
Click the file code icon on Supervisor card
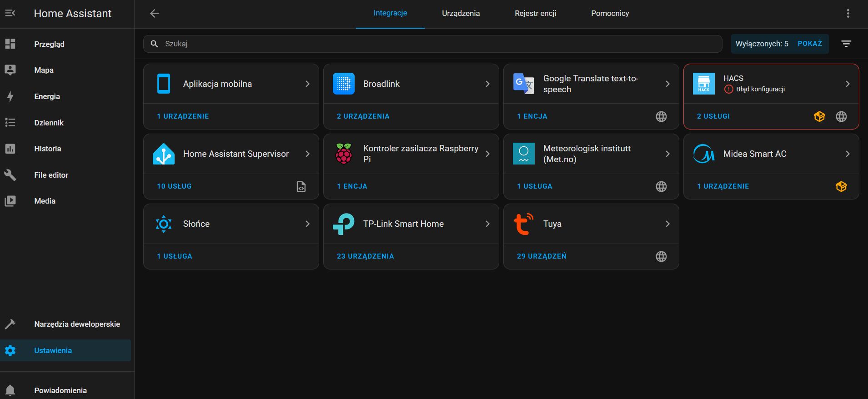pos(301,186)
